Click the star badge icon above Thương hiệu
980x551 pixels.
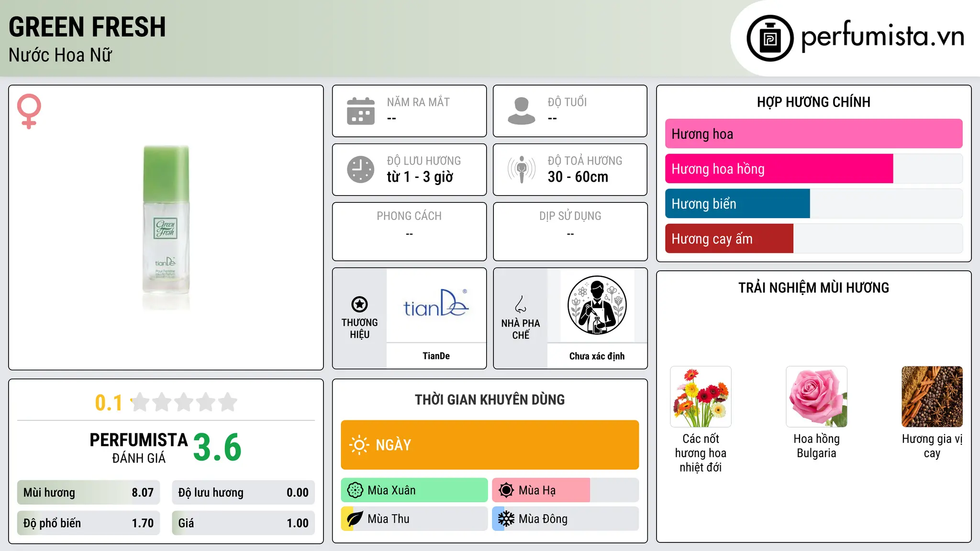coord(359,304)
